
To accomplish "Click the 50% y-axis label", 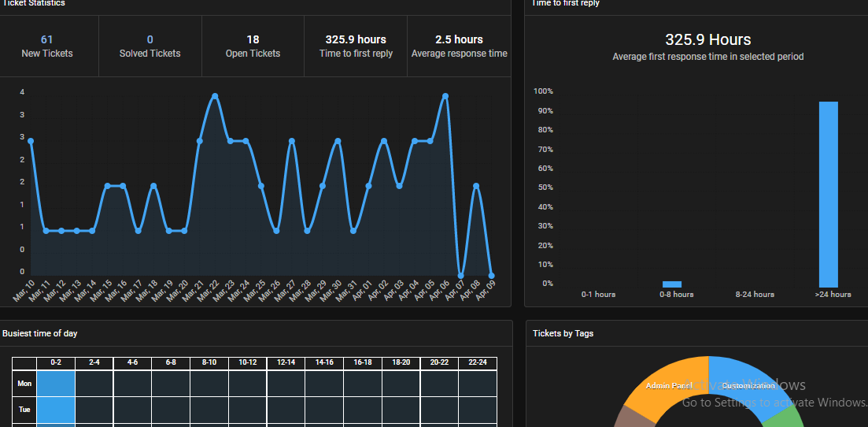I will [x=547, y=188].
